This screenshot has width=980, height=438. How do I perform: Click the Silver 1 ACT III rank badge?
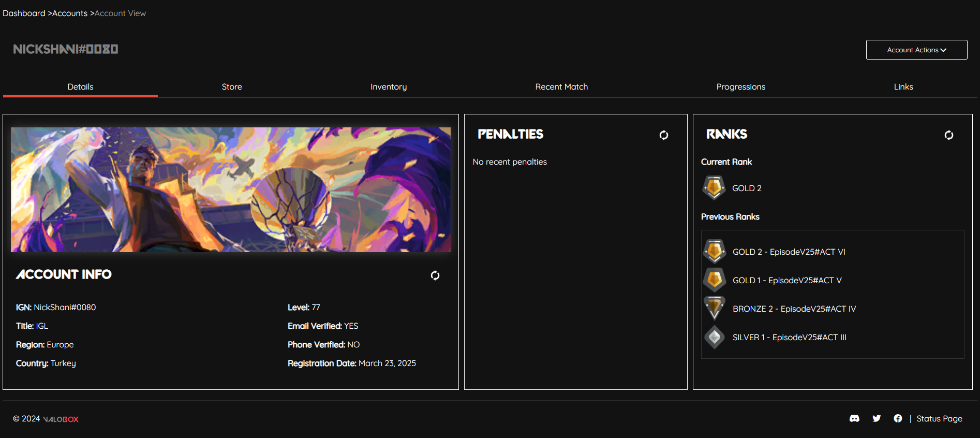pos(715,337)
